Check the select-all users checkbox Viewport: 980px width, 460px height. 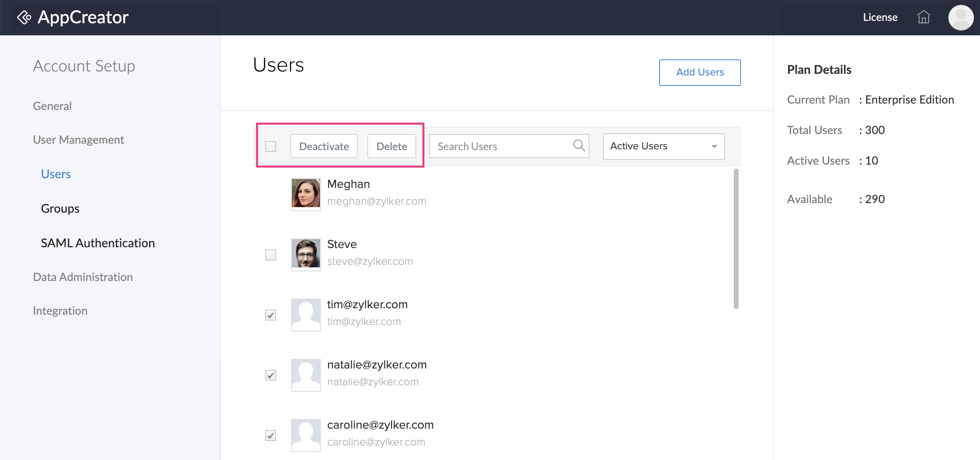pyautogui.click(x=271, y=147)
